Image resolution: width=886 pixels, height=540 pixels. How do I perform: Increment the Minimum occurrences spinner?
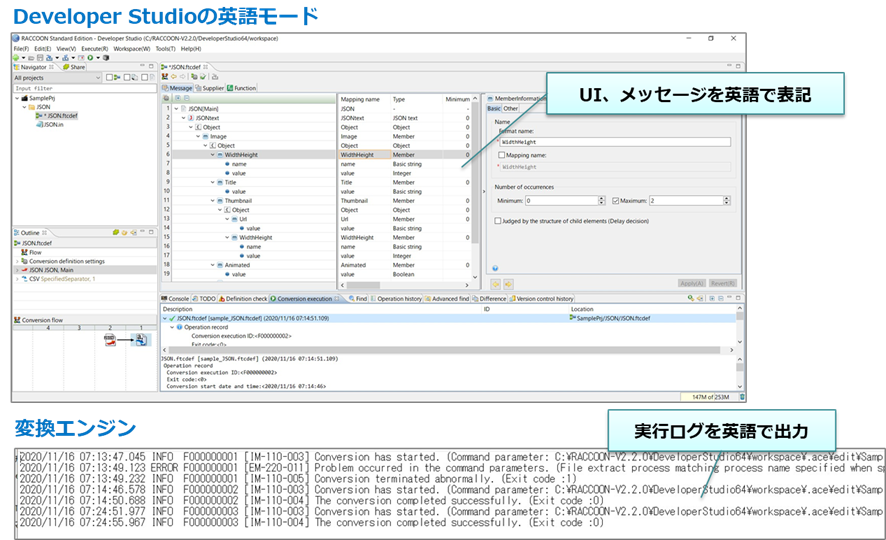(602, 198)
